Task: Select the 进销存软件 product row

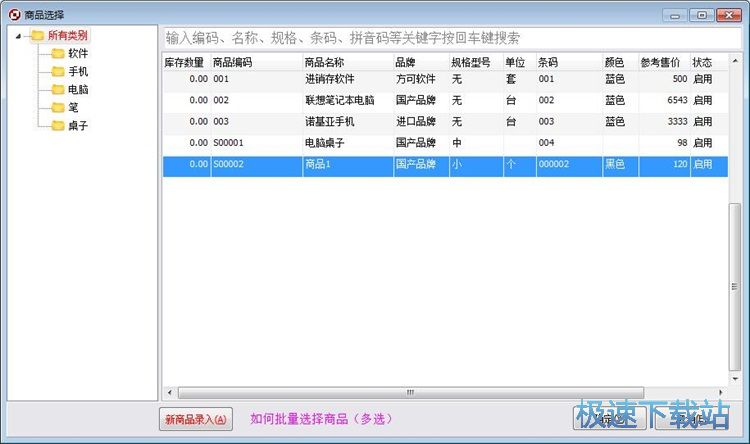Action: coord(445,79)
